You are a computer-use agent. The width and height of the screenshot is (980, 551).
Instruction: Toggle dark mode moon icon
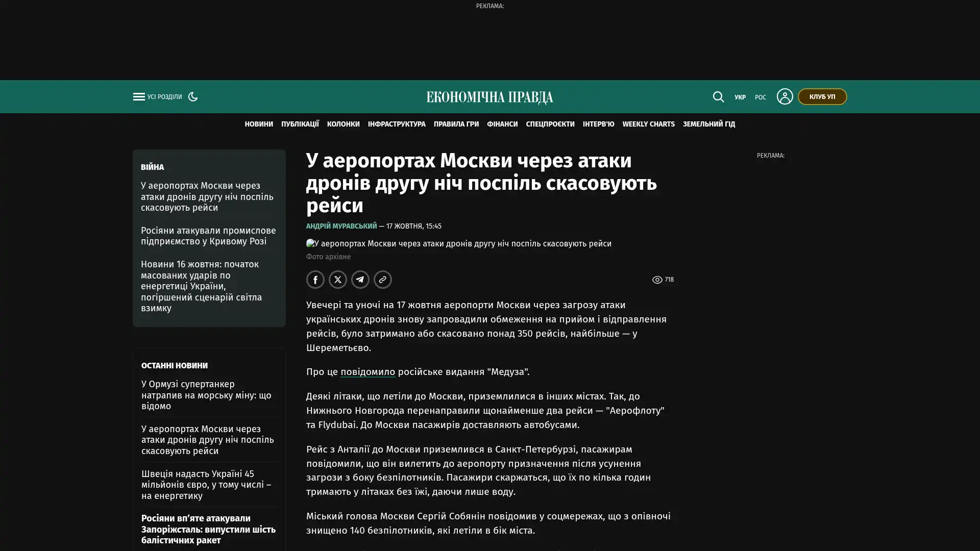click(x=193, y=96)
